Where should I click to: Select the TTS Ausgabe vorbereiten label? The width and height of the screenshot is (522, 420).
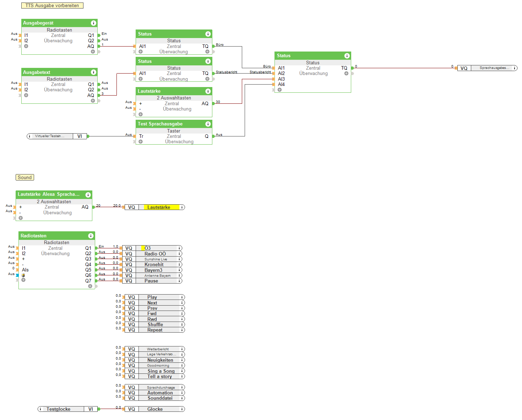coord(52,6)
